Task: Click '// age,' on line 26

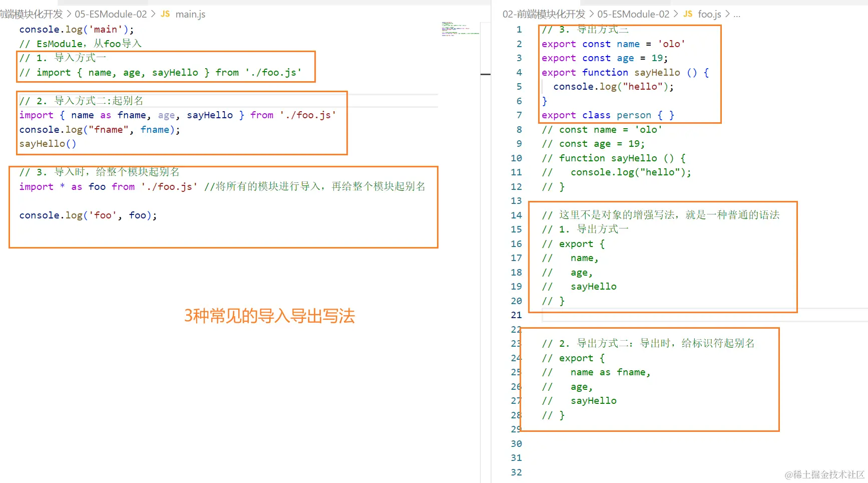Action: point(567,386)
